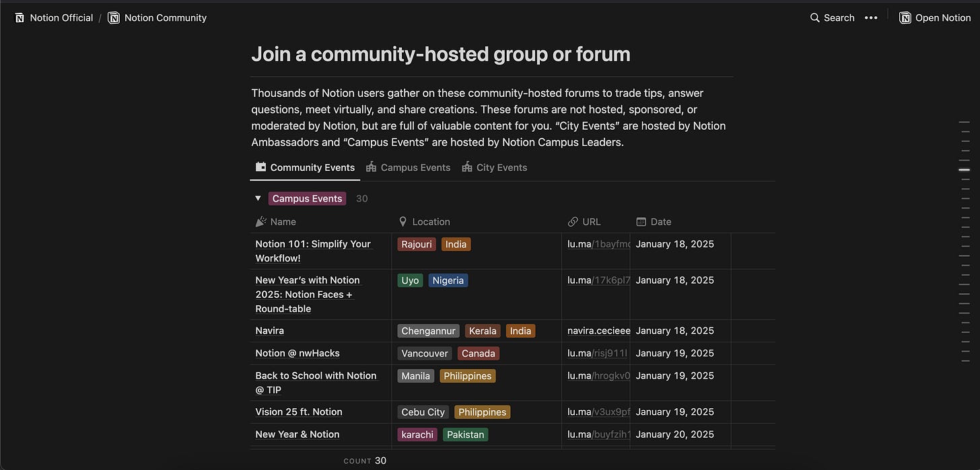Screen dimensions: 980x470
Task: Open the lu.ma/v3ux9pf link
Action: coord(598,412)
